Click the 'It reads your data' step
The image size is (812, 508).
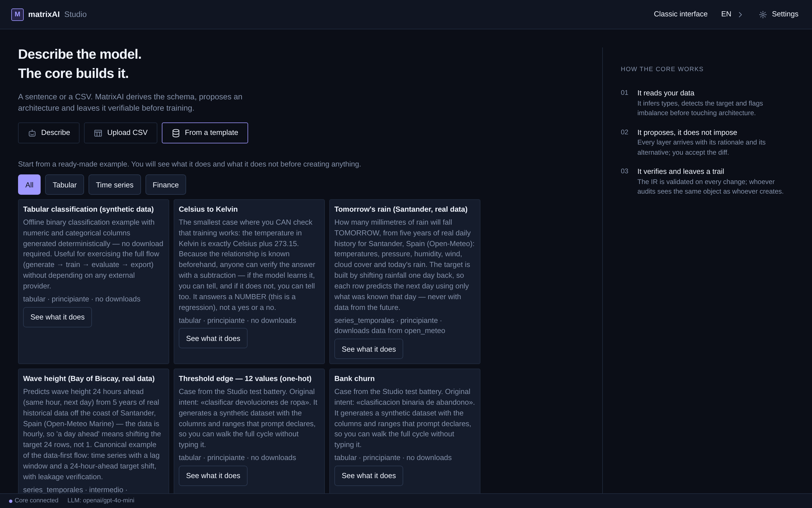[666, 93]
